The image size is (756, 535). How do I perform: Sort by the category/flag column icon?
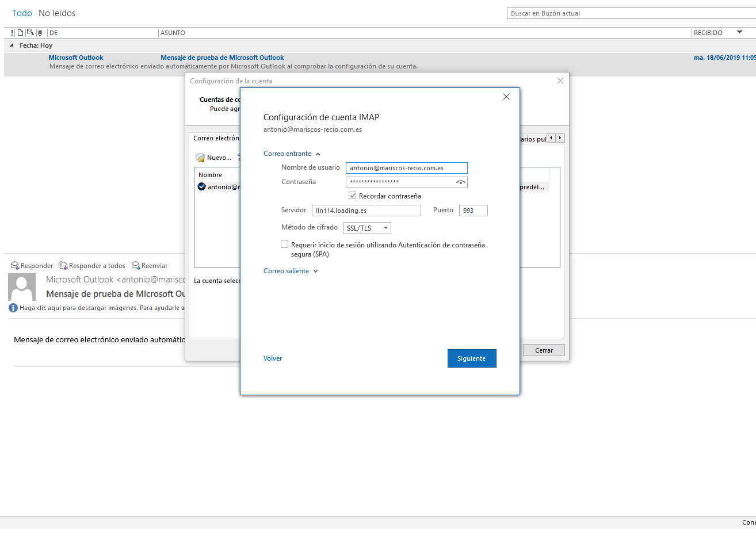30,33
